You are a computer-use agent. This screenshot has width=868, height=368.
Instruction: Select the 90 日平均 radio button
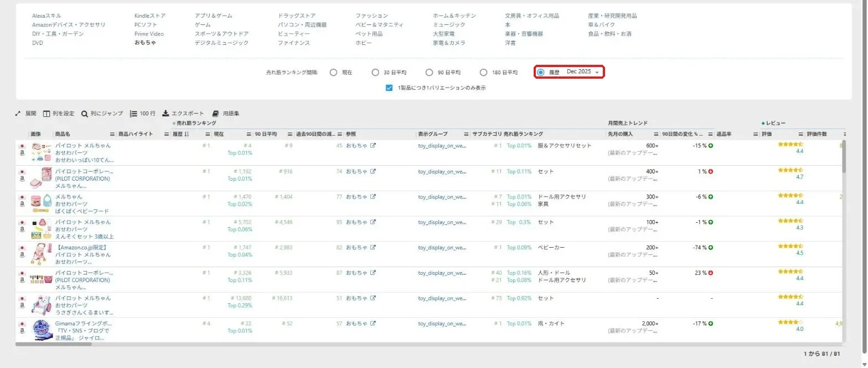429,73
